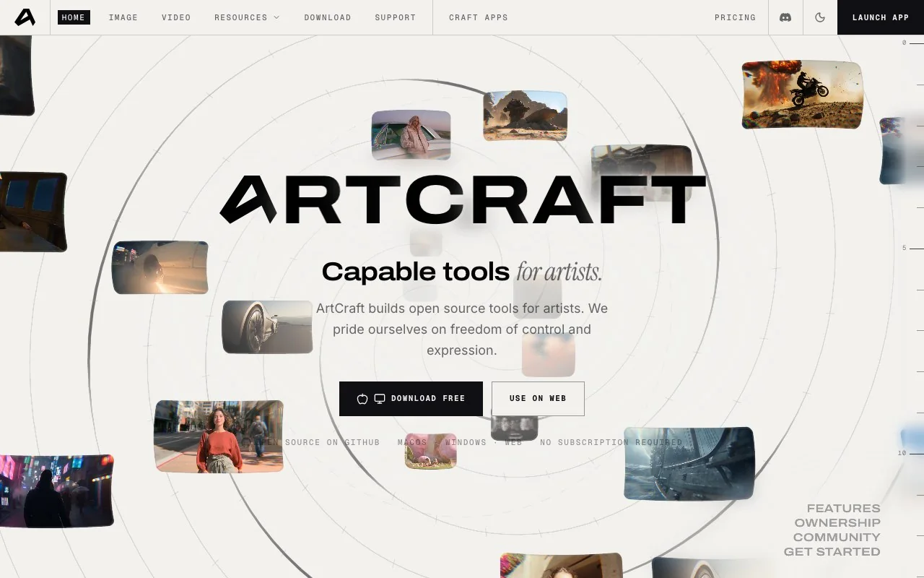Open the Discord community icon
This screenshot has width=924, height=578.
click(785, 17)
